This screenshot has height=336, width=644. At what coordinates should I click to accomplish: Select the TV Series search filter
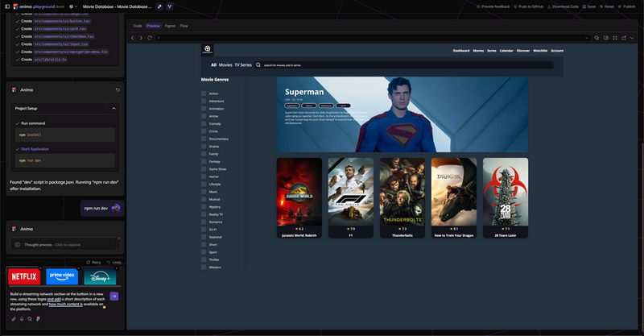(x=243, y=65)
